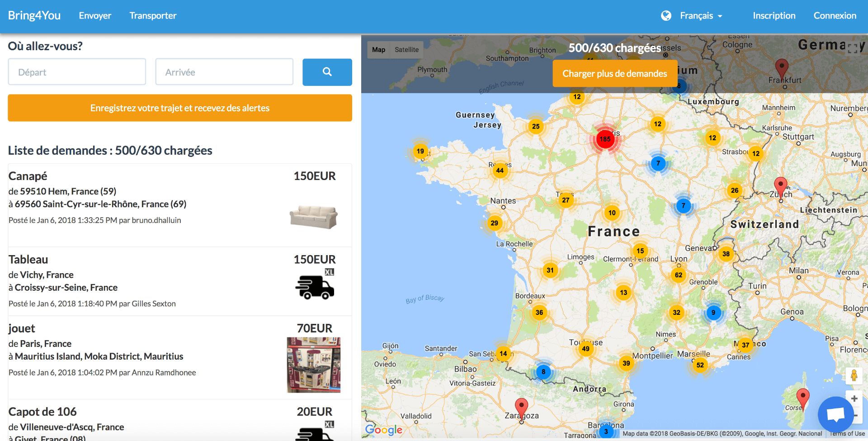Click the Nantes cluster marker 29
This screenshot has width=868, height=441.
point(495,223)
